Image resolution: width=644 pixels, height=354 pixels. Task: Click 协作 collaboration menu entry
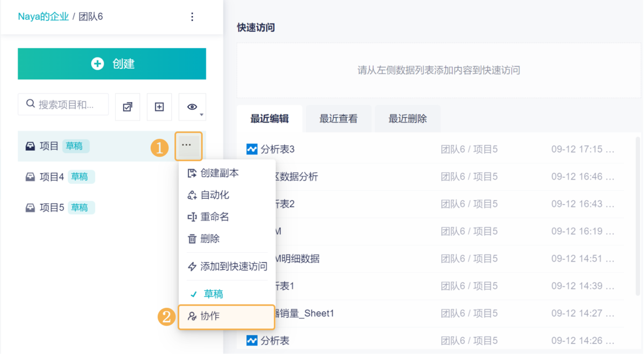[210, 316]
